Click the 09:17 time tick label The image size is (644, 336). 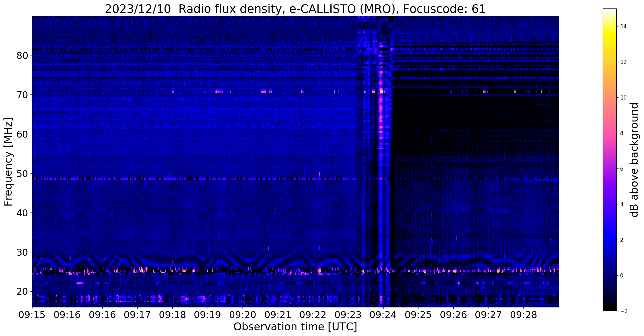(137, 315)
